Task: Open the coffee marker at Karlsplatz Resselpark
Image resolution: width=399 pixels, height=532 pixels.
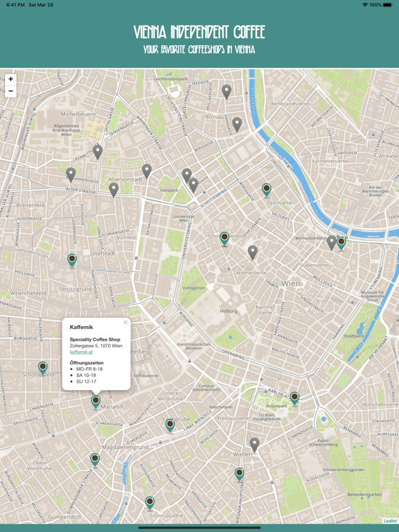Action: [294, 399]
